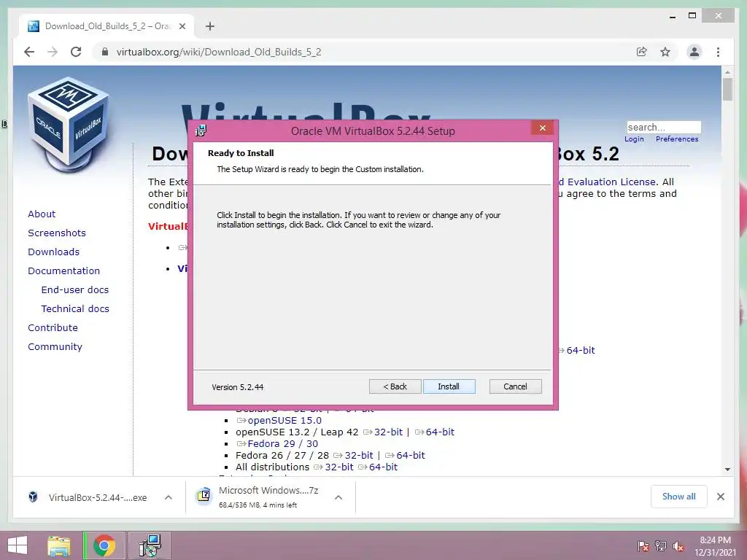This screenshot has width=747, height=560.
Task: Bookmark this page with the star icon
Action: (665, 52)
